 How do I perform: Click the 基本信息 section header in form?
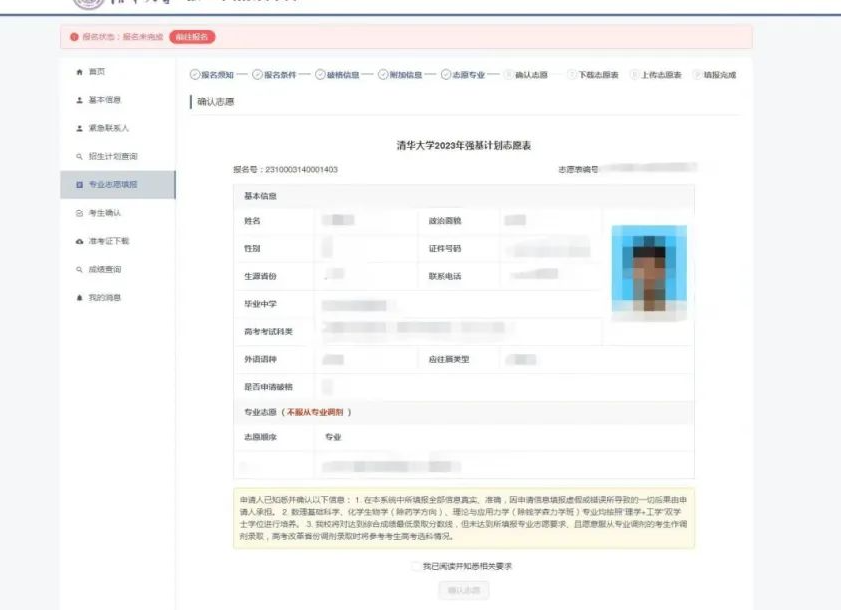click(261, 196)
